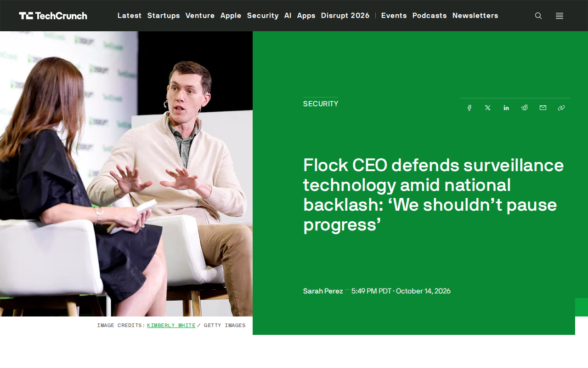Image resolution: width=588 pixels, height=368 pixels.
Task: Go to AI section
Action: click(288, 16)
